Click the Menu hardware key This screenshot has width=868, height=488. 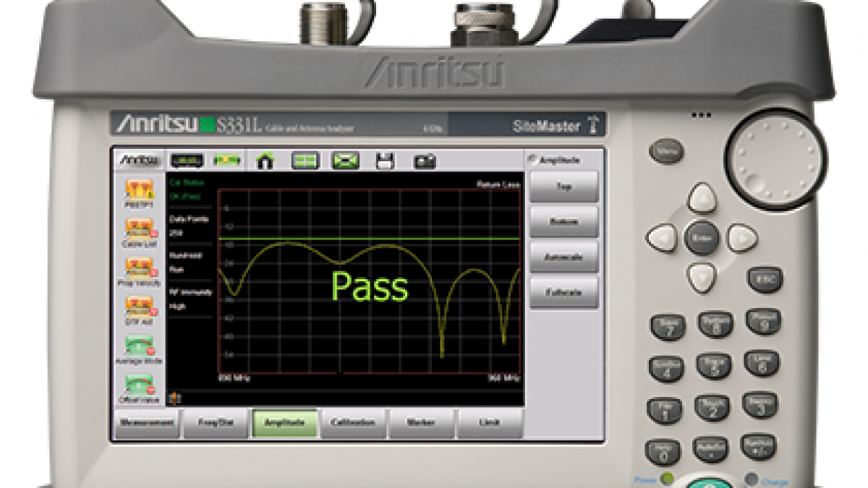point(666,151)
